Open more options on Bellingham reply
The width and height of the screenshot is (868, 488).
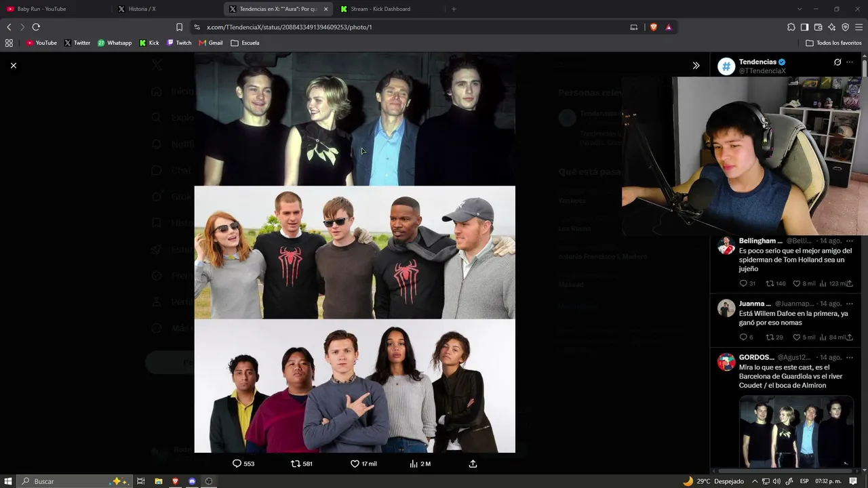click(x=850, y=241)
